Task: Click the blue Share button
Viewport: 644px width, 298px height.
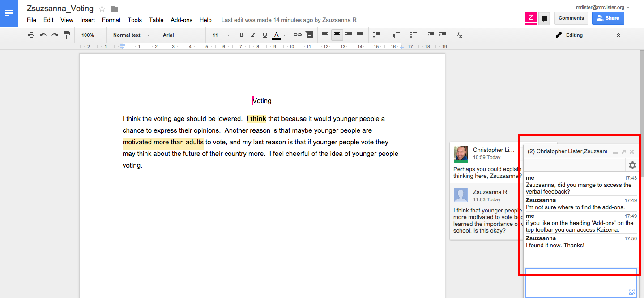Action: point(608,18)
